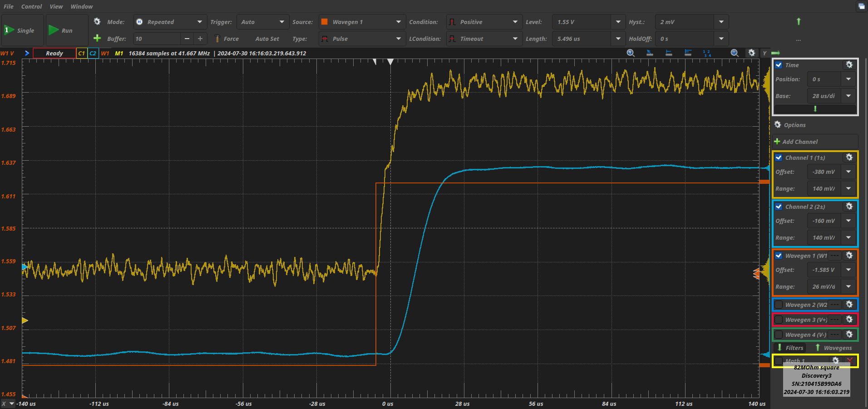
Task: Click the blue arrow next to W1 V
Action: tap(27, 53)
